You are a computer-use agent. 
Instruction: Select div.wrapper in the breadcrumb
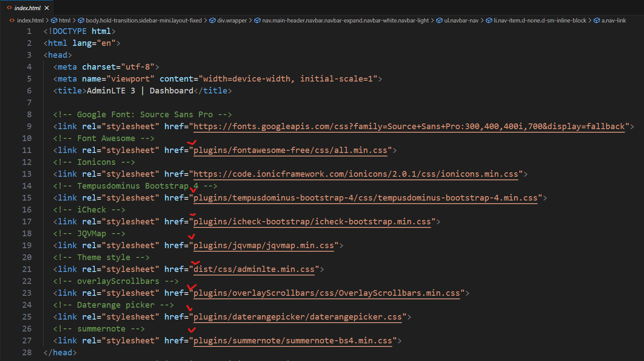[x=232, y=20]
